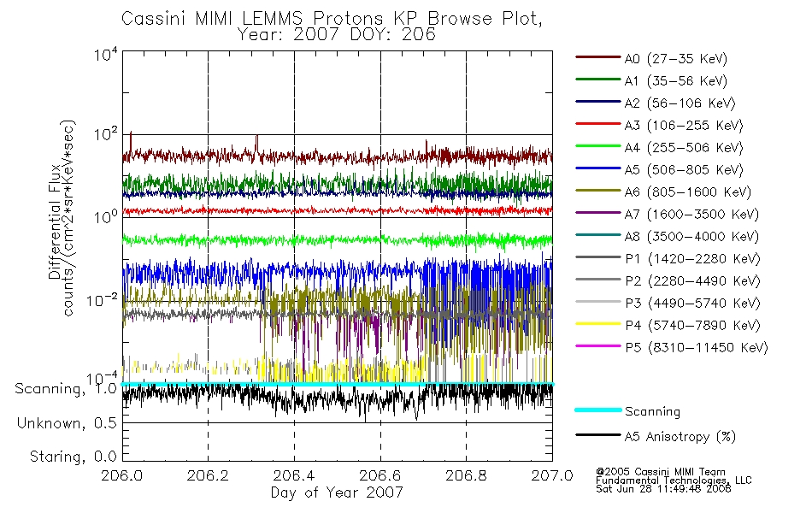This screenshot has height=513, width=812.
Task: Click the x-axis tick label 206.0
Action: (x=122, y=475)
